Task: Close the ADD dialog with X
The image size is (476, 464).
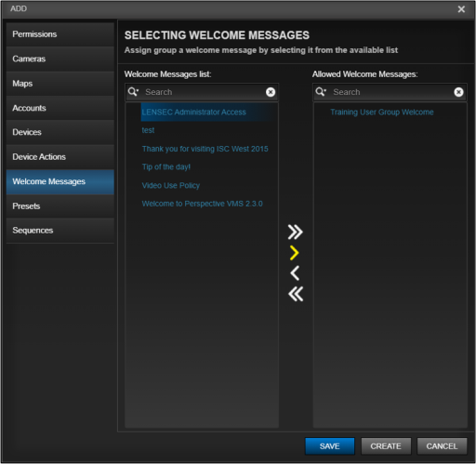Action: coord(461,9)
